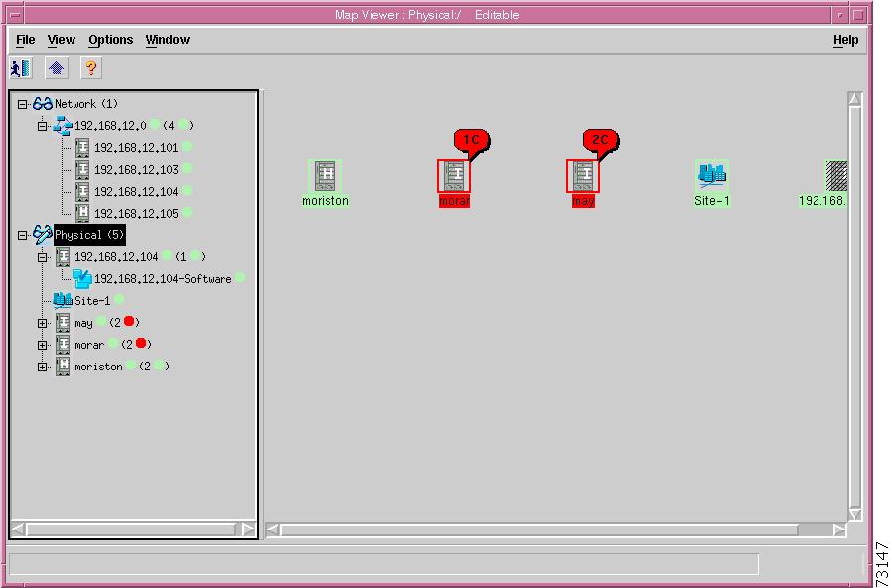
Task: Click the 192.168.12.105 device icon
Action: click(83, 214)
